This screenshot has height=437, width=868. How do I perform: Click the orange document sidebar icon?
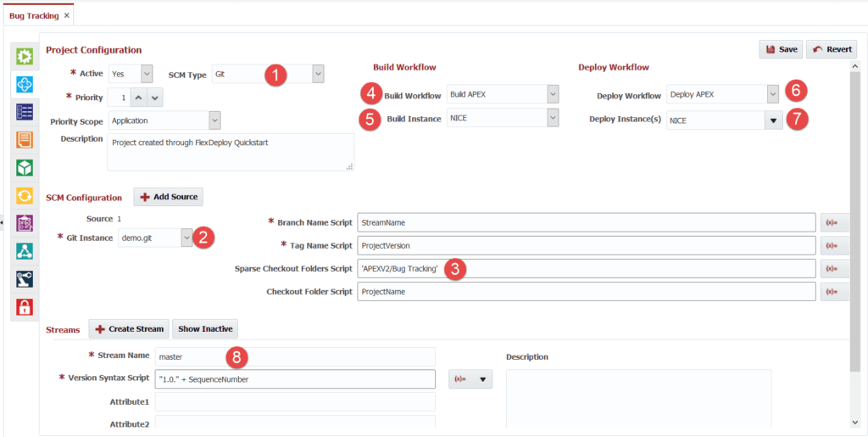pyautogui.click(x=25, y=140)
